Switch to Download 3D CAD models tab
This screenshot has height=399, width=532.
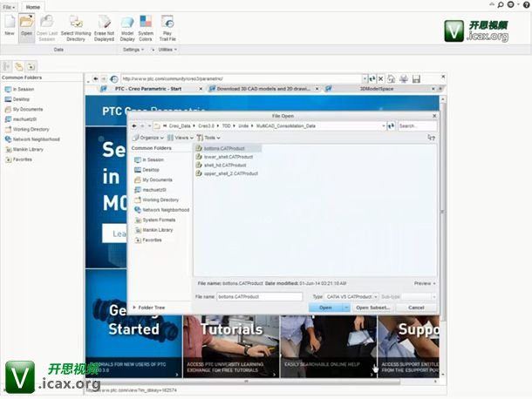coord(263,89)
